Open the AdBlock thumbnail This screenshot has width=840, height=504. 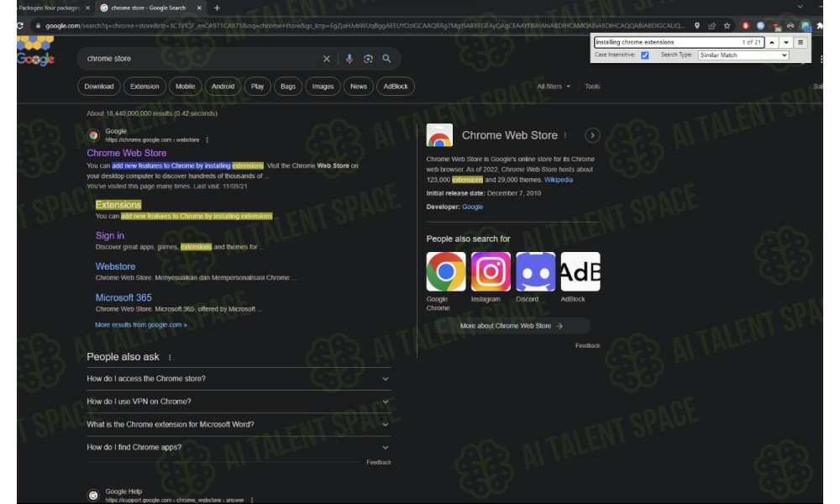[x=580, y=271]
